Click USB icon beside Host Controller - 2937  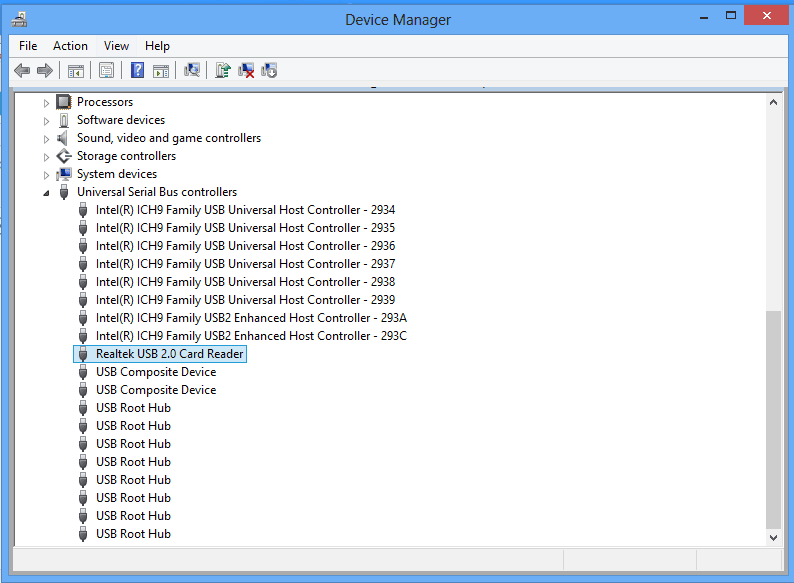click(x=83, y=264)
